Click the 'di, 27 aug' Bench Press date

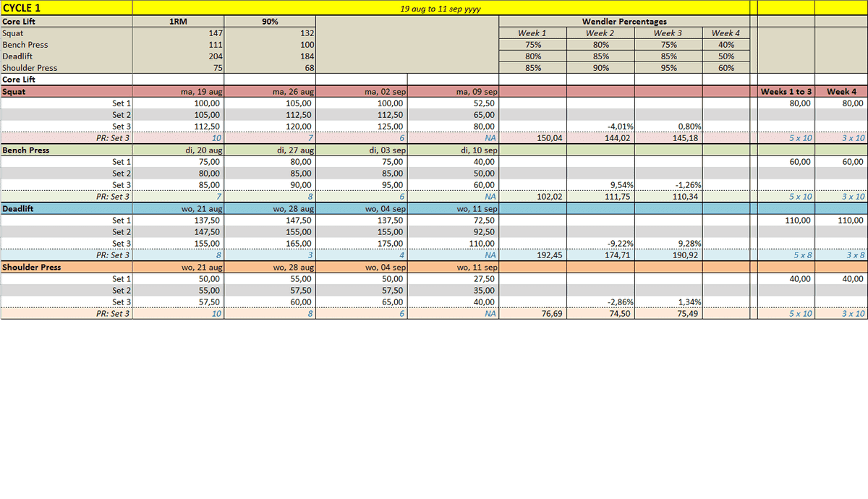click(x=271, y=150)
